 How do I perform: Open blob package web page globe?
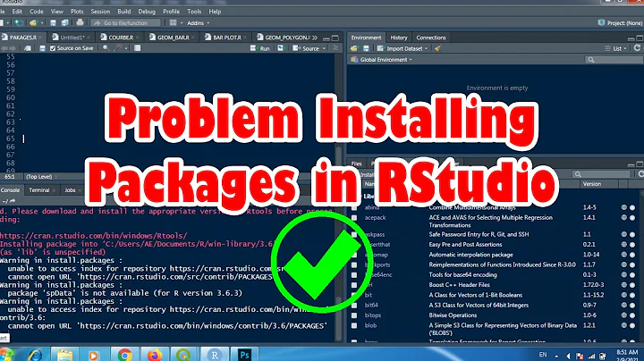624,325
